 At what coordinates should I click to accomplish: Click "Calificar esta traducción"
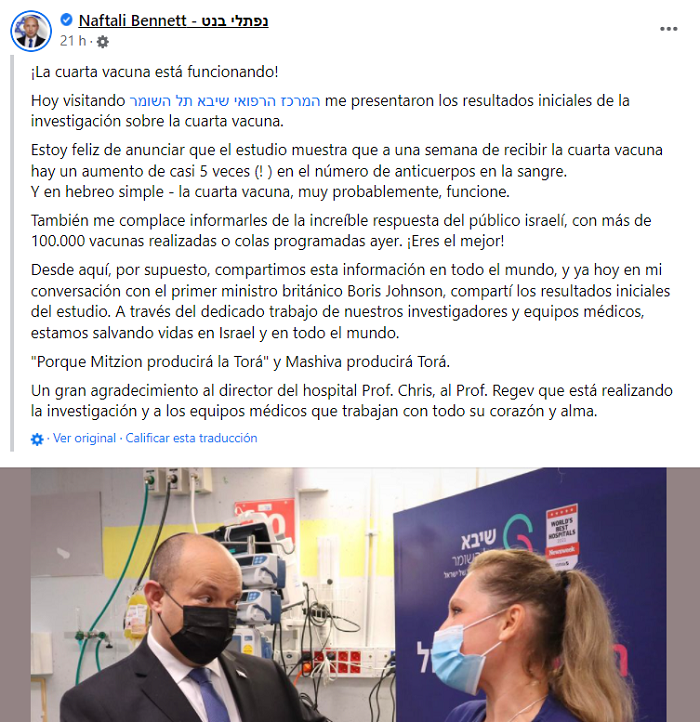(x=191, y=438)
